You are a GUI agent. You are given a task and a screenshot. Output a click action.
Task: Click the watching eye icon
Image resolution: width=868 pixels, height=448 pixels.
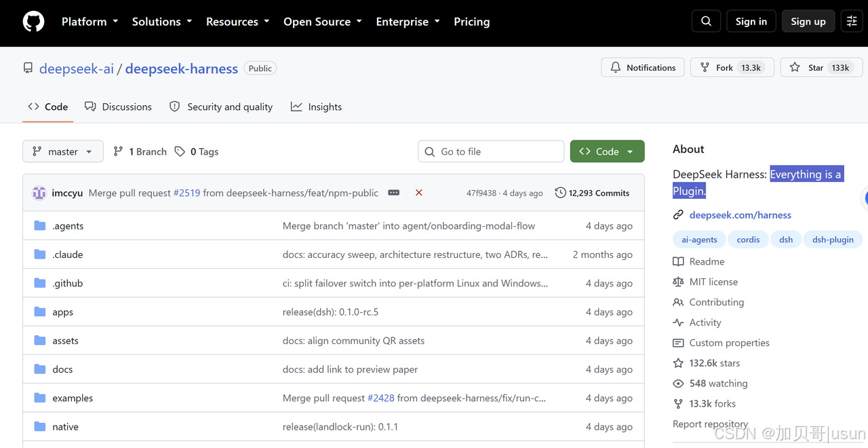tap(678, 384)
